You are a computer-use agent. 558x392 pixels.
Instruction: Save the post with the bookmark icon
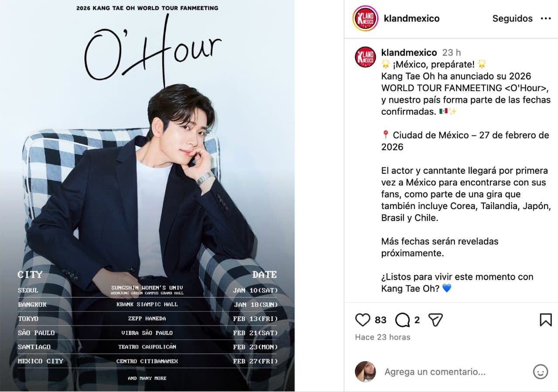pyautogui.click(x=546, y=320)
